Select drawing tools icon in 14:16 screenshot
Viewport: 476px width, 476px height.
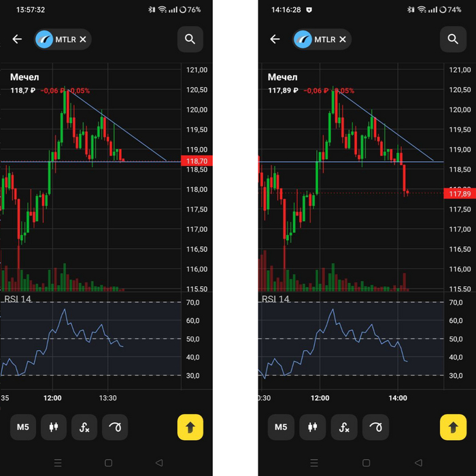tap(375, 427)
